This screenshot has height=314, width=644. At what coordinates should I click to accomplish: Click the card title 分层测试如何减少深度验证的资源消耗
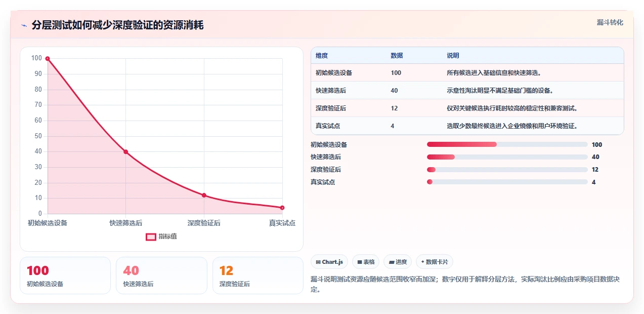click(118, 25)
